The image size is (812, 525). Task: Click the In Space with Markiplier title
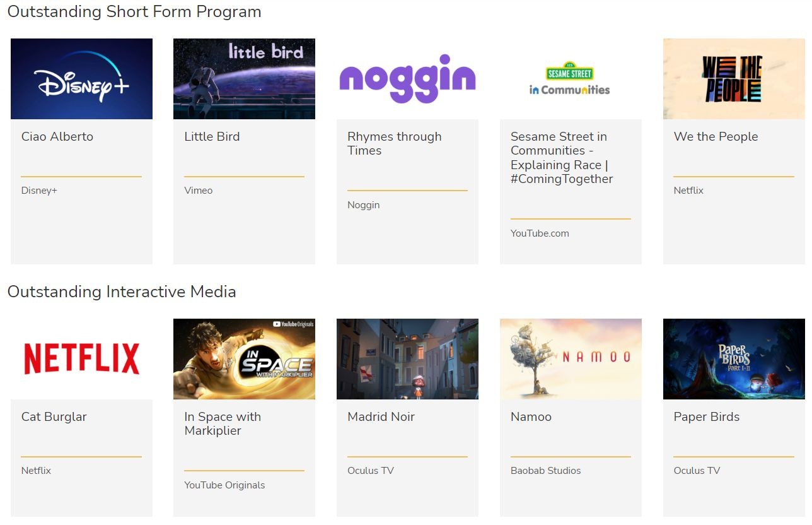[222, 424]
